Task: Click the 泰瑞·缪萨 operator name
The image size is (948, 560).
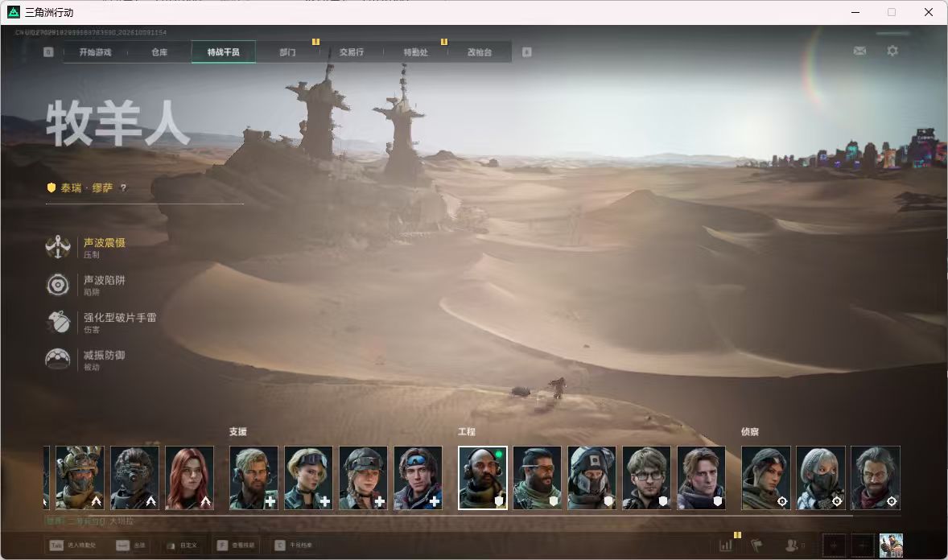Action: click(86, 188)
